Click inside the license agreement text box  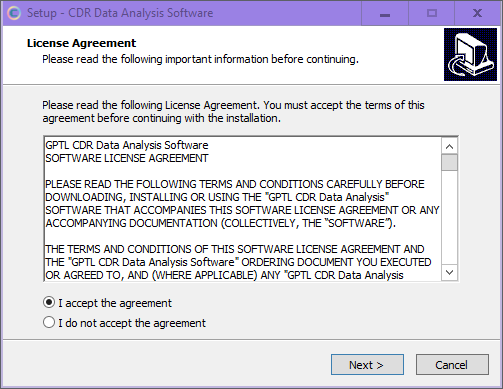pos(243,209)
